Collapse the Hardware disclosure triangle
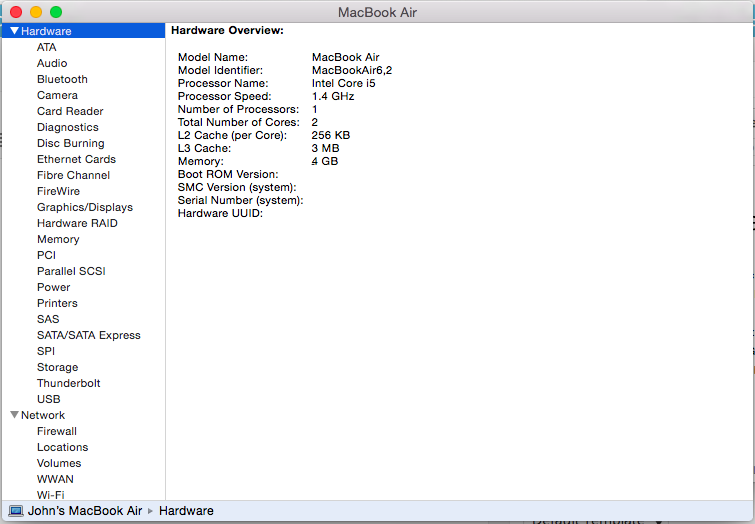 click(x=14, y=31)
